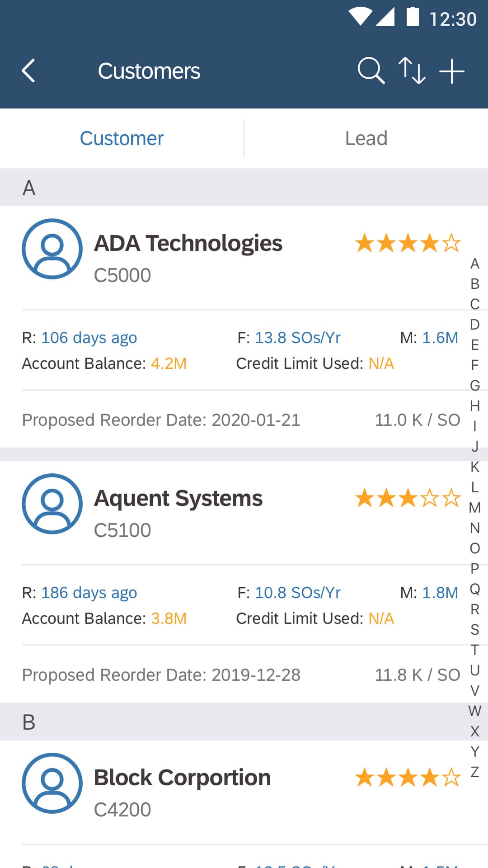488x868 pixels.
Task: Jump to letter M in index
Action: click(x=475, y=508)
